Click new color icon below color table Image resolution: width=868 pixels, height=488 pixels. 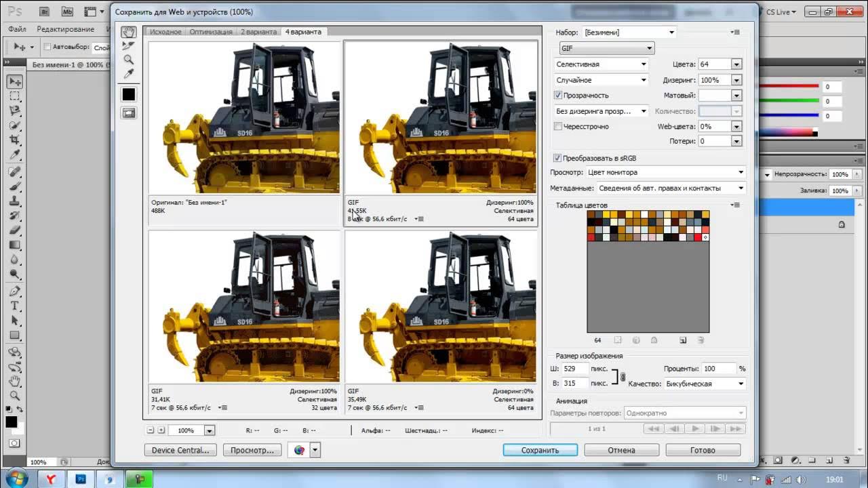pos(683,340)
